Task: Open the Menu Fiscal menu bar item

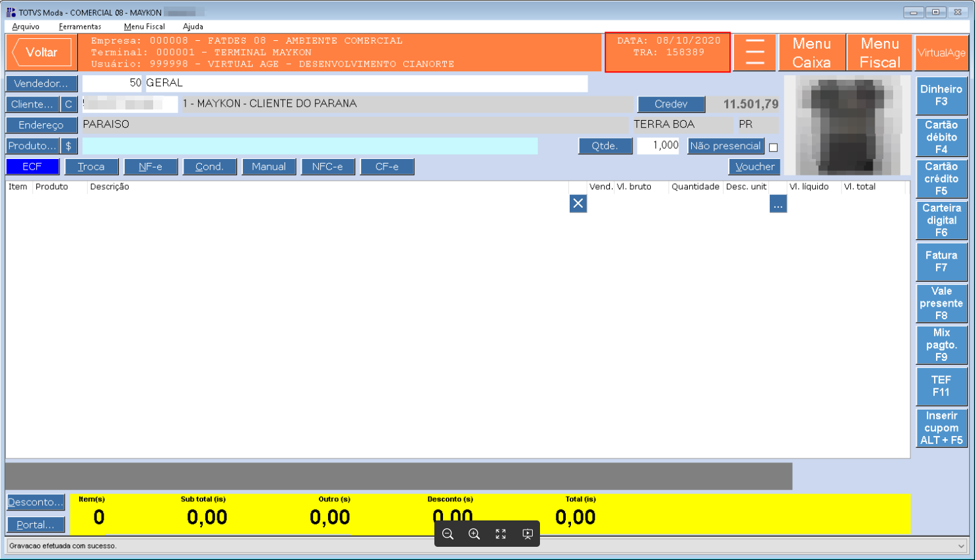Action: point(145,26)
